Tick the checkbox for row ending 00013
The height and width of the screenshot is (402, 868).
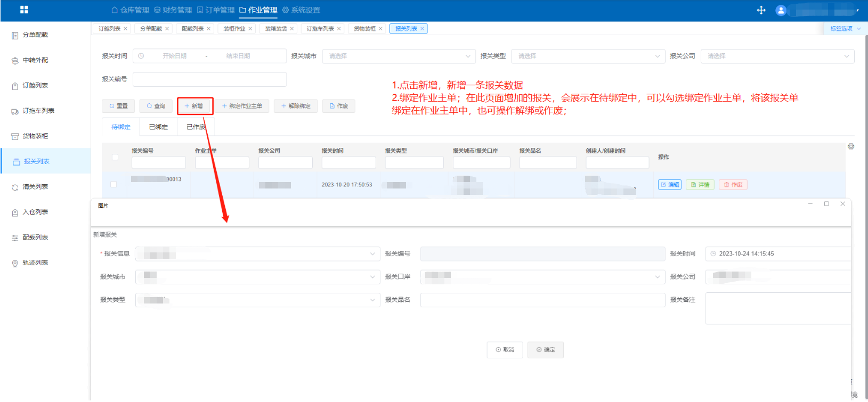pyautogui.click(x=113, y=184)
